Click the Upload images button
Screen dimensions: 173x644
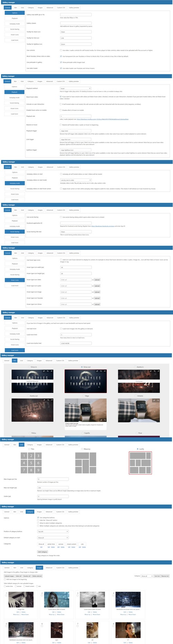[x=9, y=576]
